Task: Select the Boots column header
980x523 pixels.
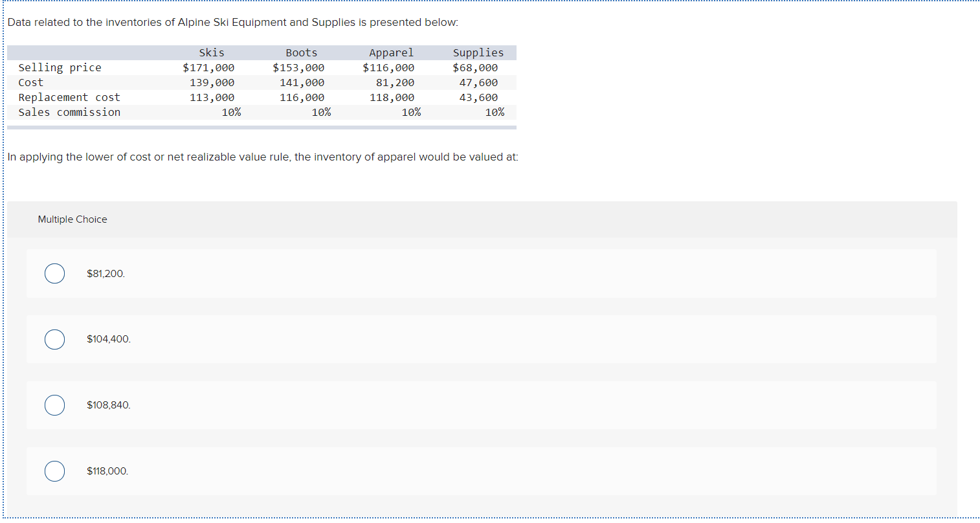Action: point(301,52)
